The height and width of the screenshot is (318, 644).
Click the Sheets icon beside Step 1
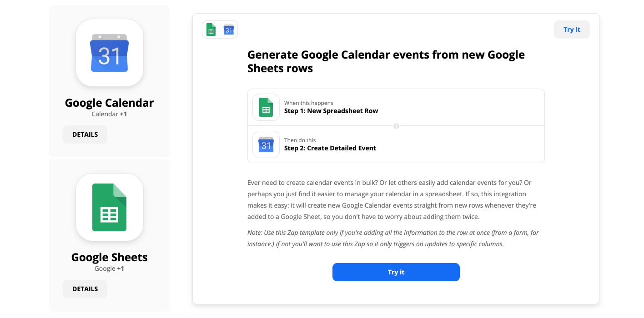266,107
